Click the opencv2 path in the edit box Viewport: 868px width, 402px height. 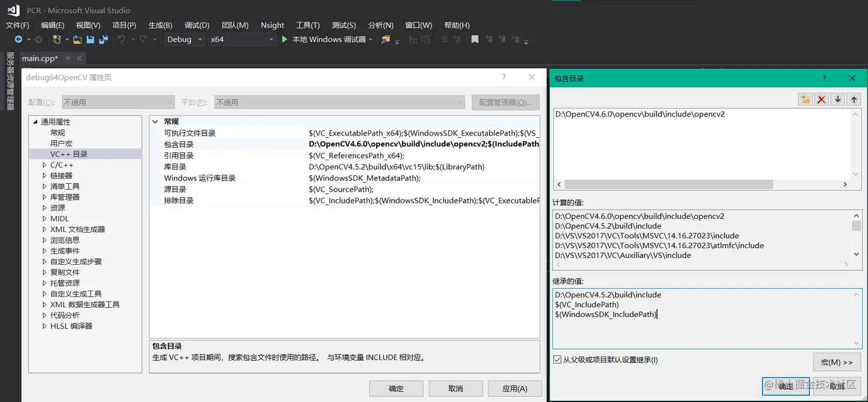click(640, 114)
